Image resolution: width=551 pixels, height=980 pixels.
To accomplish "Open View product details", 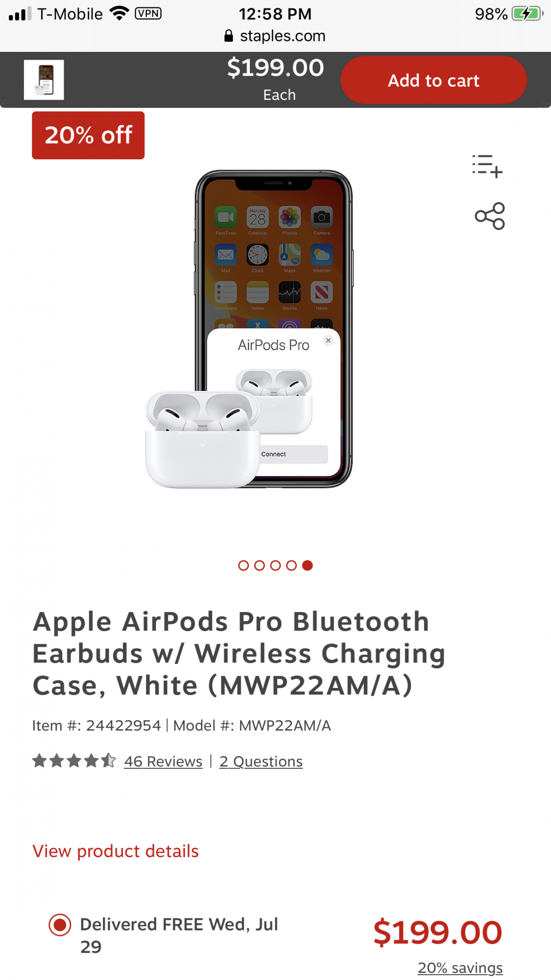I will (116, 851).
